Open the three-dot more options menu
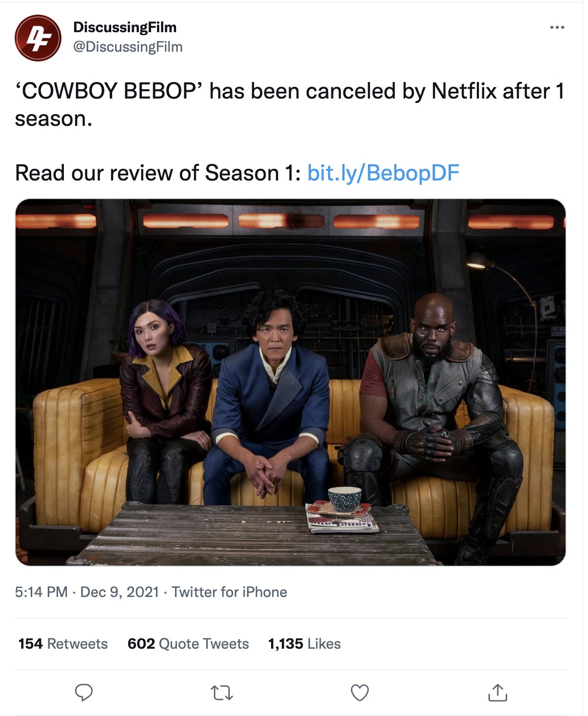 point(557,27)
